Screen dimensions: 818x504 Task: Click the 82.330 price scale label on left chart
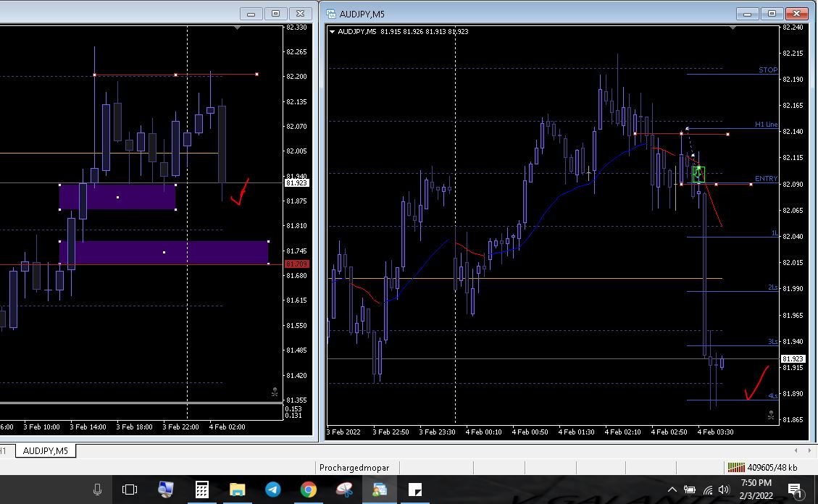(x=296, y=28)
